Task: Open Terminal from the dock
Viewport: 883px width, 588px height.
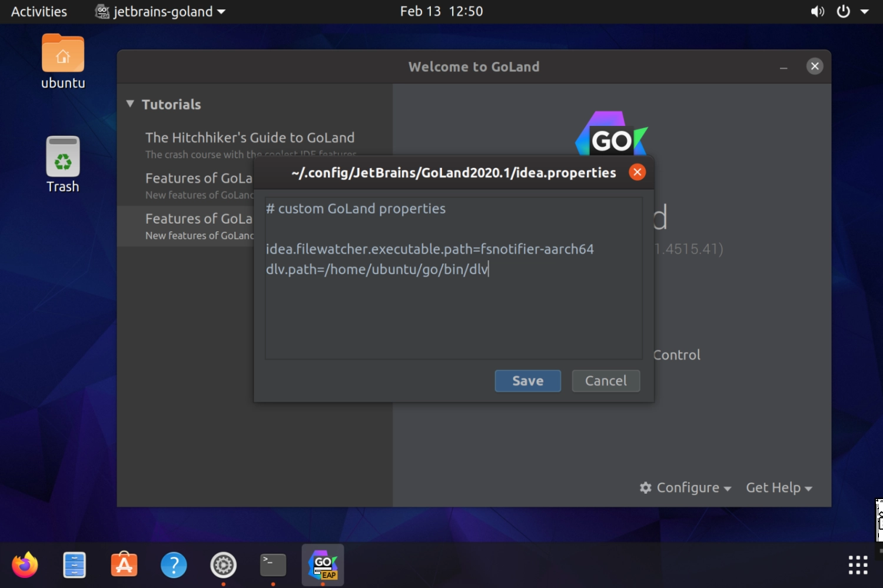Action: (273, 565)
